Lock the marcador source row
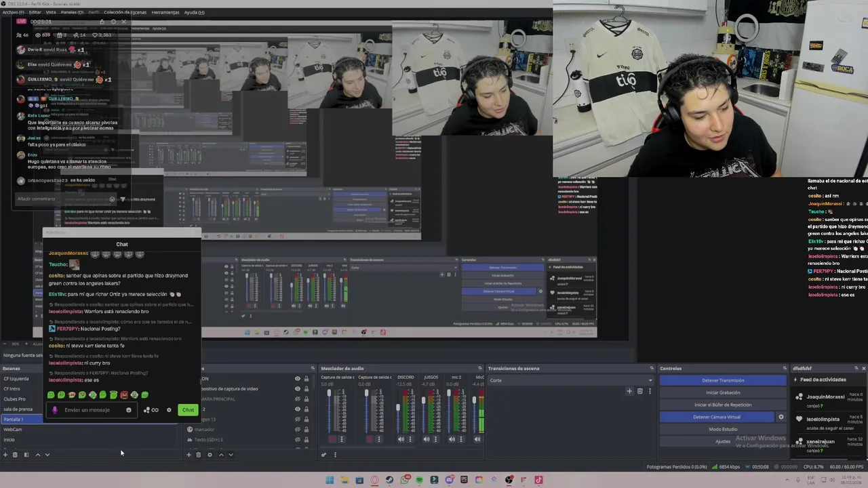 (x=306, y=430)
